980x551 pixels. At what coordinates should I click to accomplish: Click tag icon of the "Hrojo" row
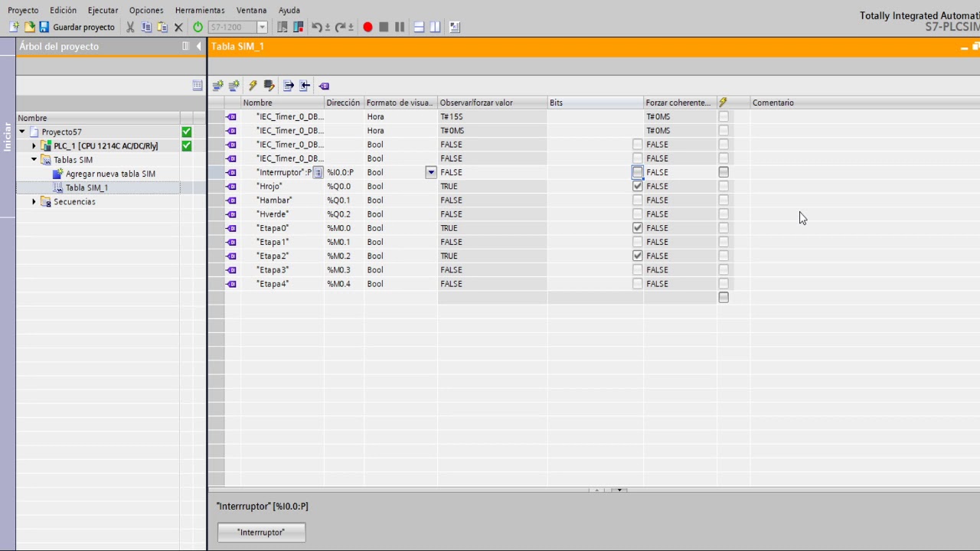[232, 186]
